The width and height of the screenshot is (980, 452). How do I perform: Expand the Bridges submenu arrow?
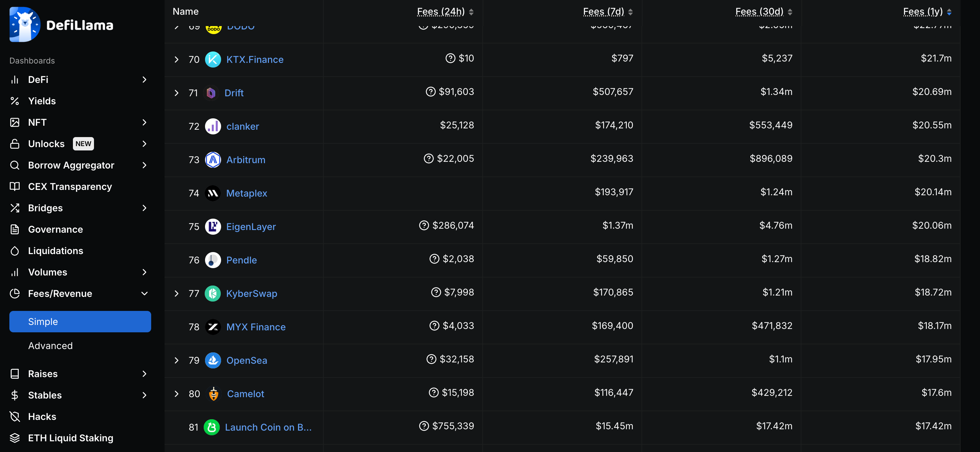tap(144, 208)
